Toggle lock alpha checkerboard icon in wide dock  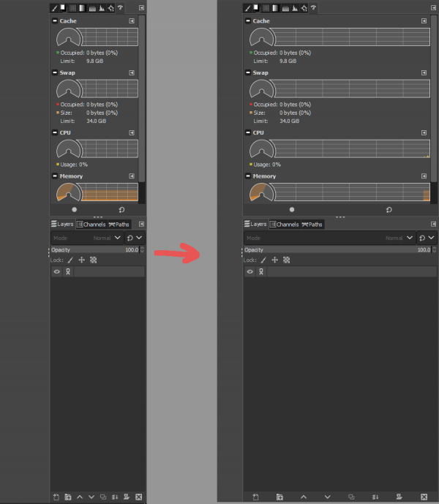[x=286, y=260]
